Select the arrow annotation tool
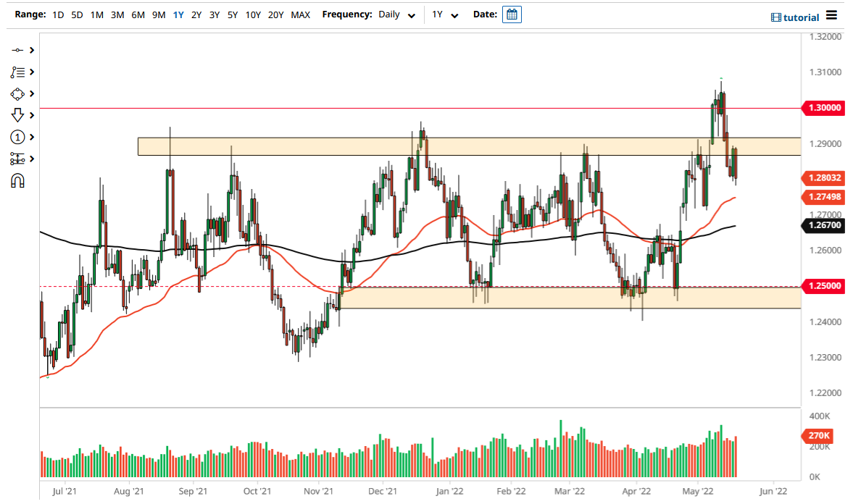Image resolution: width=853 pixels, height=504 pixels. tap(18, 115)
